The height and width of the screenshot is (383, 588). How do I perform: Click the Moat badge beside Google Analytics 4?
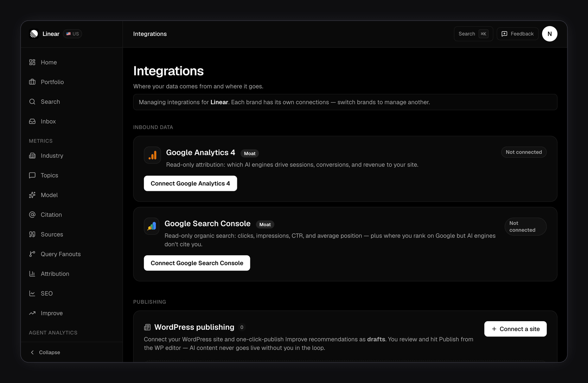250,153
